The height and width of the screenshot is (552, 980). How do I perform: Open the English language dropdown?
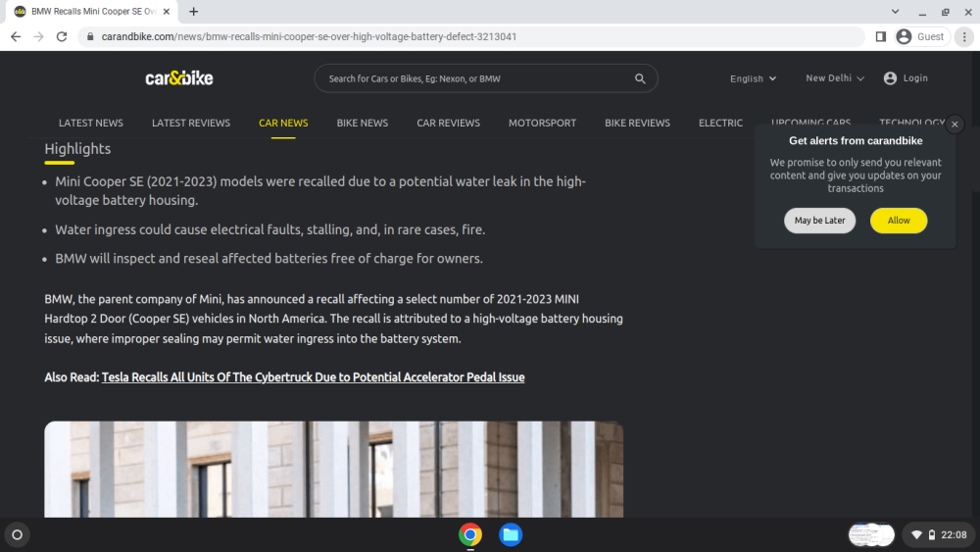753,78
